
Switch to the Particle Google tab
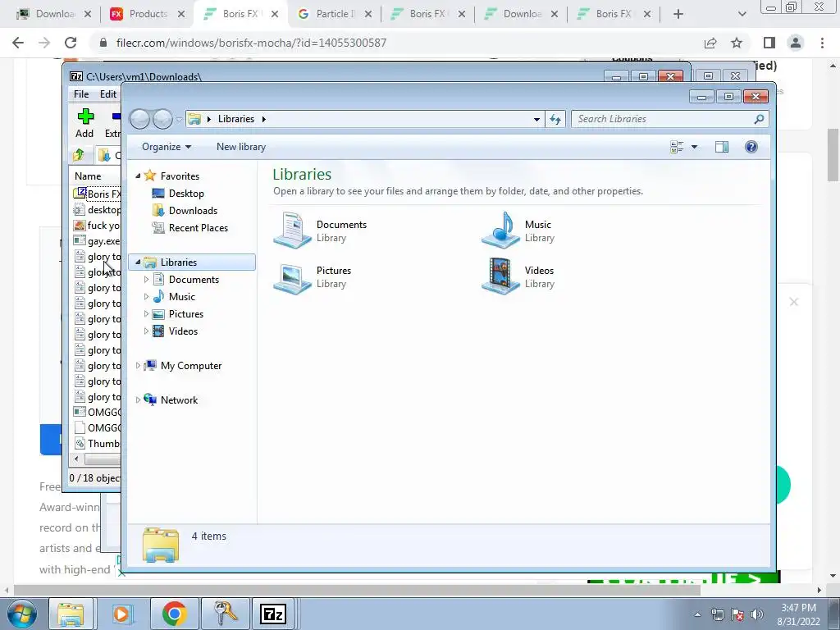tap(334, 14)
